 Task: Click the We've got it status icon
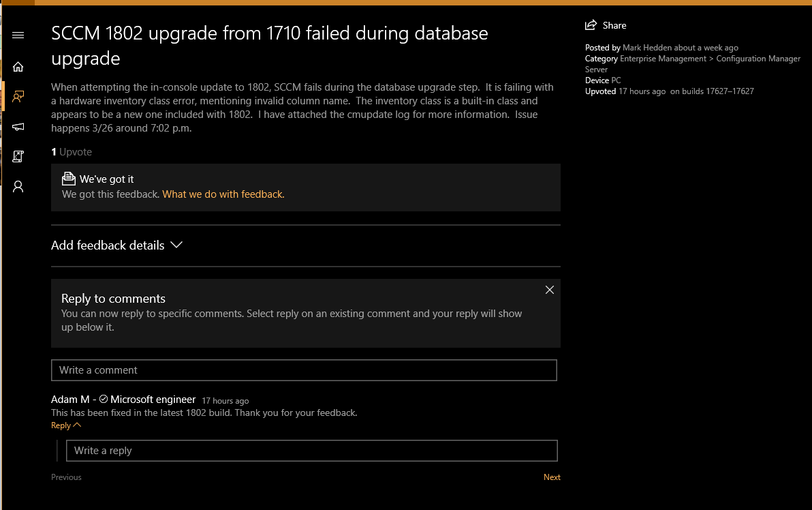tap(68, 179)
